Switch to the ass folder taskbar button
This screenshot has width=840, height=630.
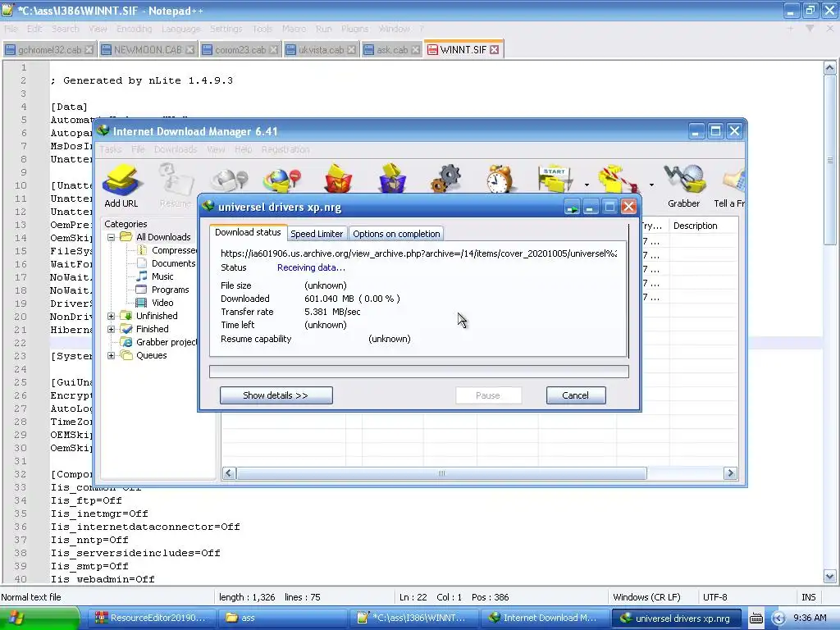click(282, 619)
